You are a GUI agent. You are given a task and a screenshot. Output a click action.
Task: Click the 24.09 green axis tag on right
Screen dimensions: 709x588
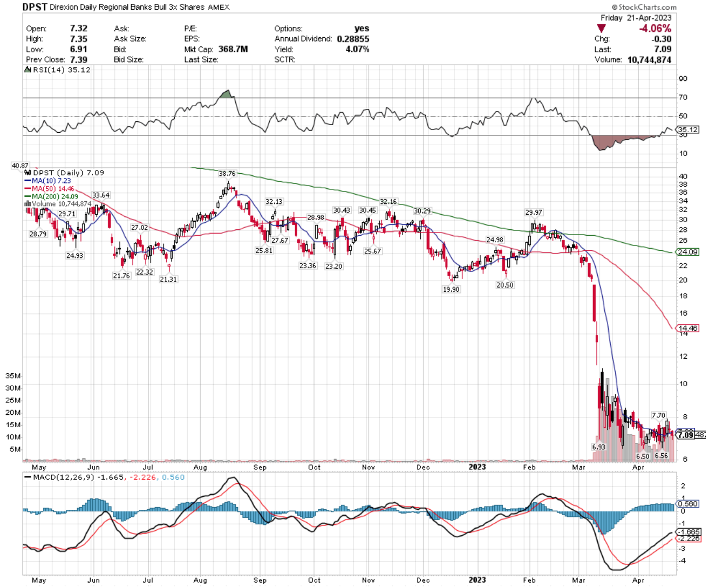point(687,252)
